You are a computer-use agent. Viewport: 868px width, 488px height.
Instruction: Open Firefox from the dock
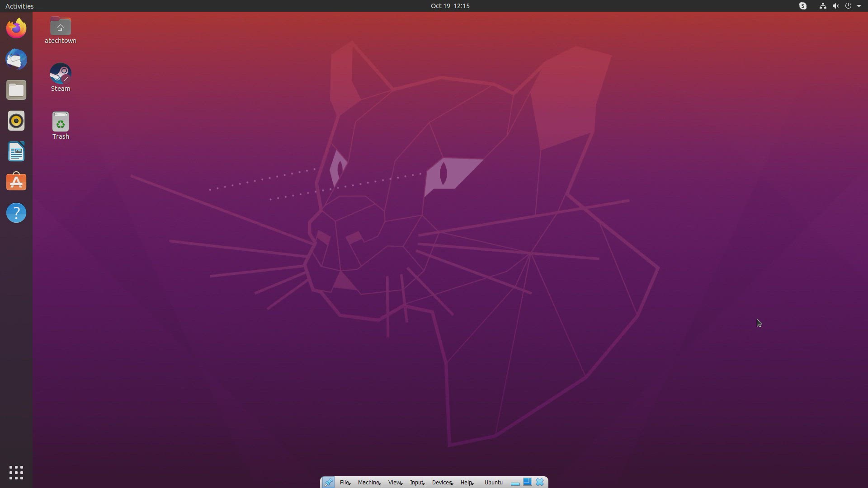coord(16,28)
